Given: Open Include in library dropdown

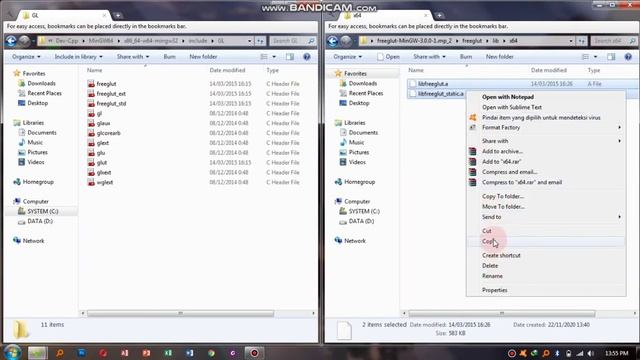Looking at the screenshot, I should click(x=79, y=57).
